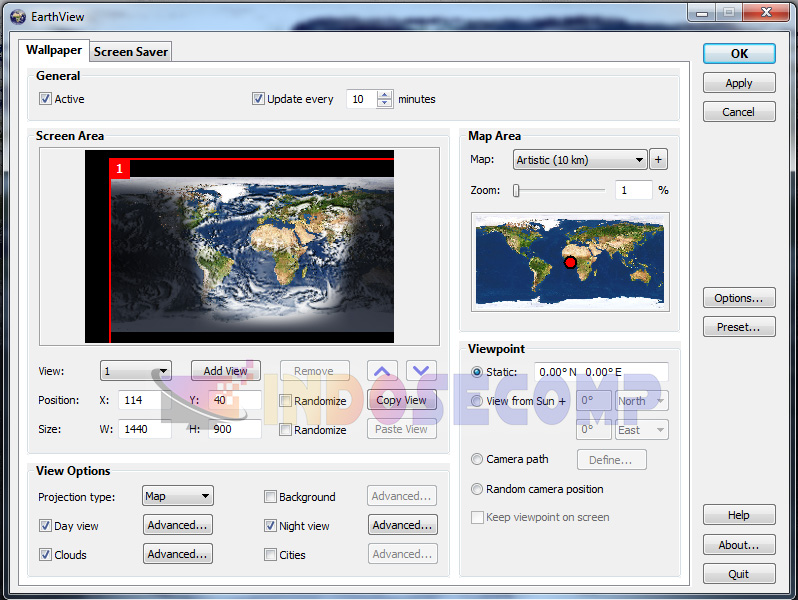Image resolution: width=798 pixels, height=600 pixels.
Task: Toggle the Active checkbox
Action: pyautogui.click(x=45, y=99)
